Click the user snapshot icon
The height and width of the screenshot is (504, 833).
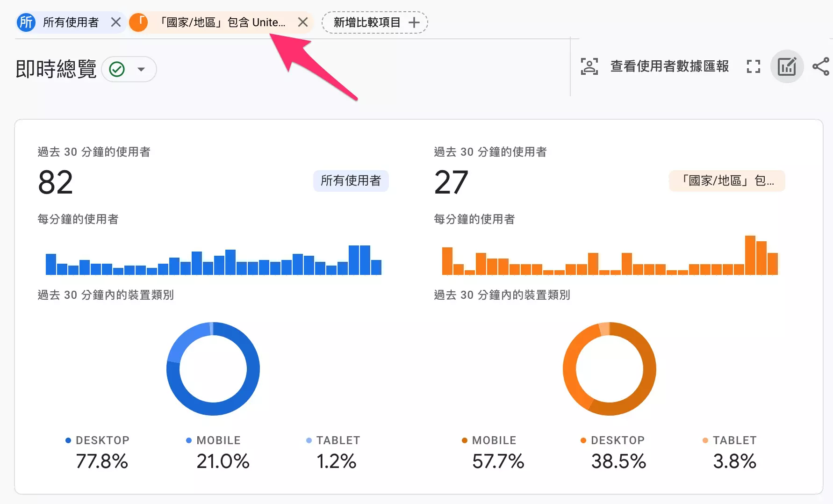click(x=589, y=66)
